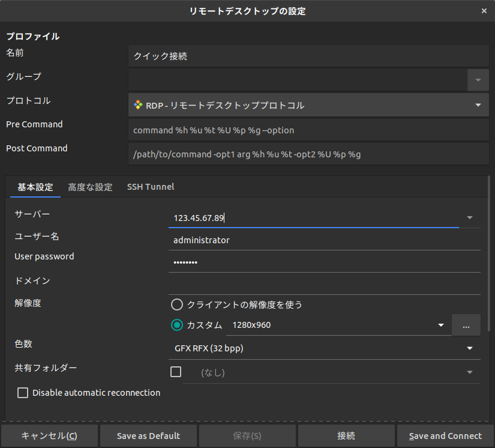Click the プロファイル section heading
495x448 pixels.
[33, 37]
